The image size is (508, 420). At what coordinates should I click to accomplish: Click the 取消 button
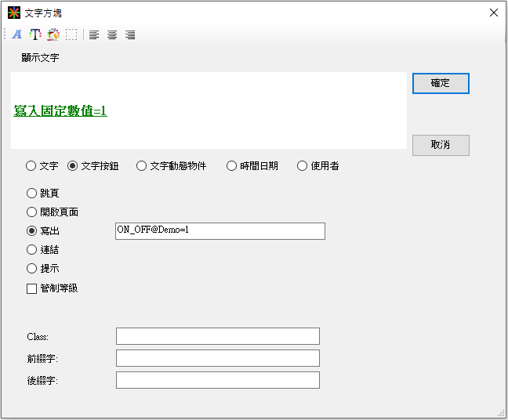(441, 145)
